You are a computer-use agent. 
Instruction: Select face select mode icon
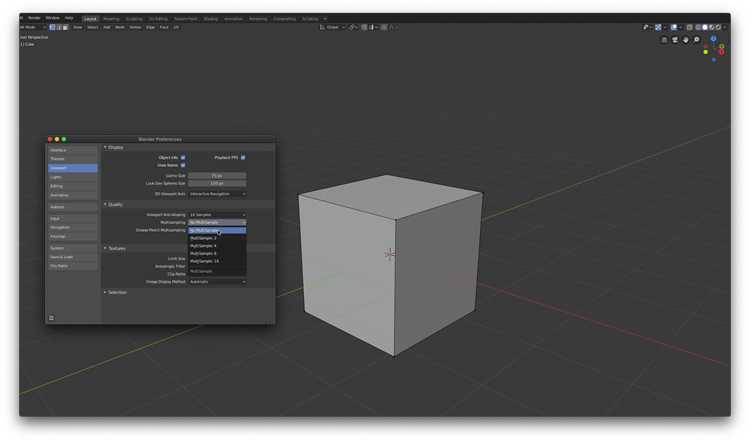point(66,27)
